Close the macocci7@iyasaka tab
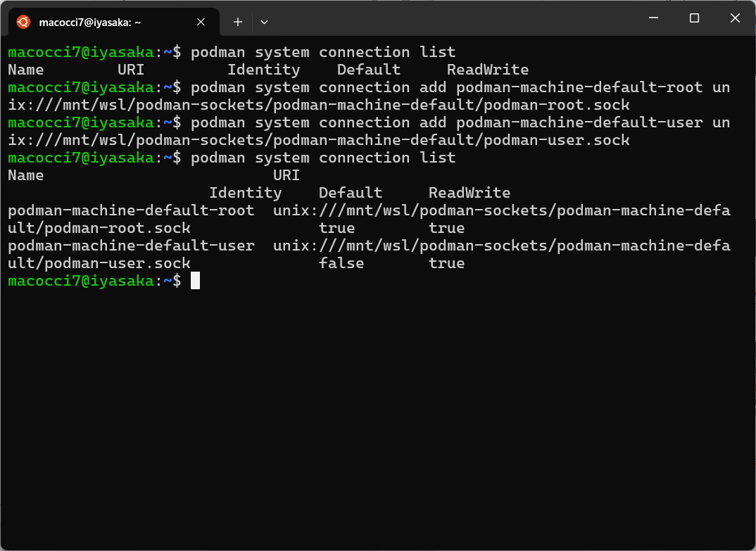Screen dimensions: 756x551 (x=201, y=22)
